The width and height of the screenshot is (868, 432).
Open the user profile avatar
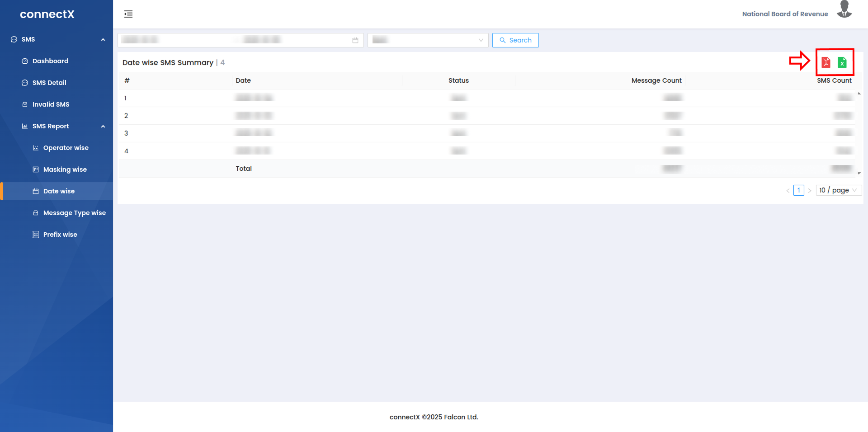844,10
